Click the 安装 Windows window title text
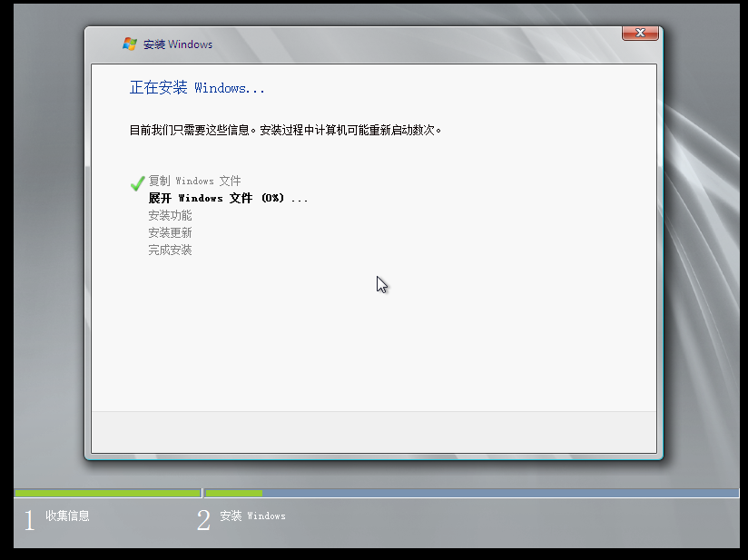Image resolution: width=748 pixels, height=560 pixels. [178, 44]
